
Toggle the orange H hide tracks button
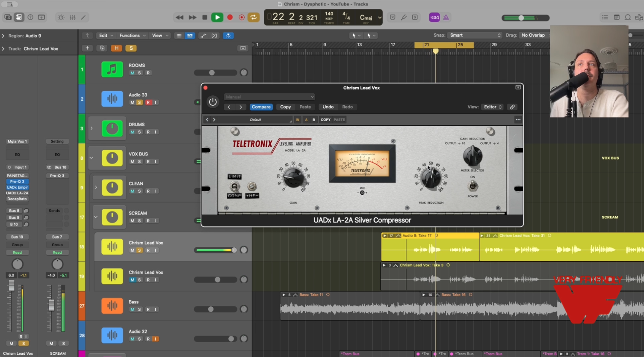(116, 48)
